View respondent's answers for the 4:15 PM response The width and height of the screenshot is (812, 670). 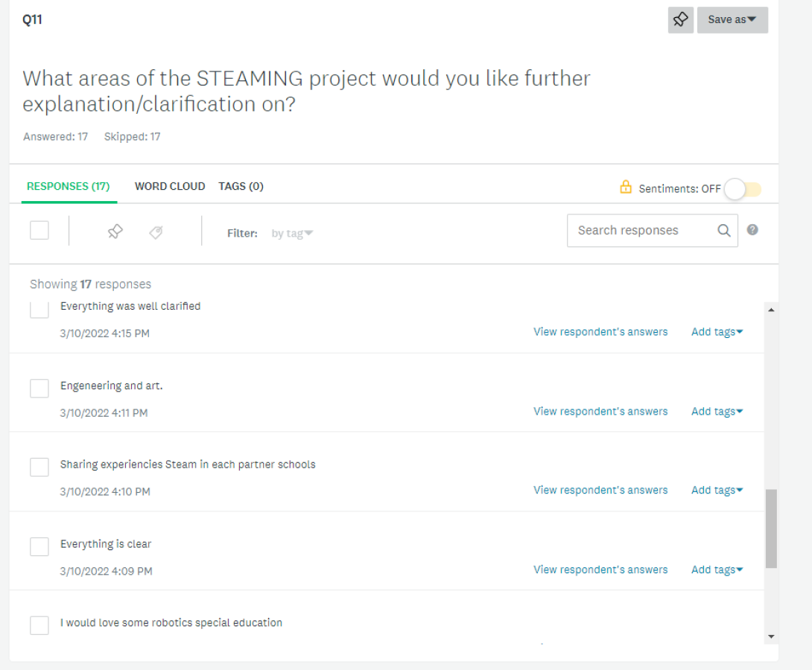600,332
